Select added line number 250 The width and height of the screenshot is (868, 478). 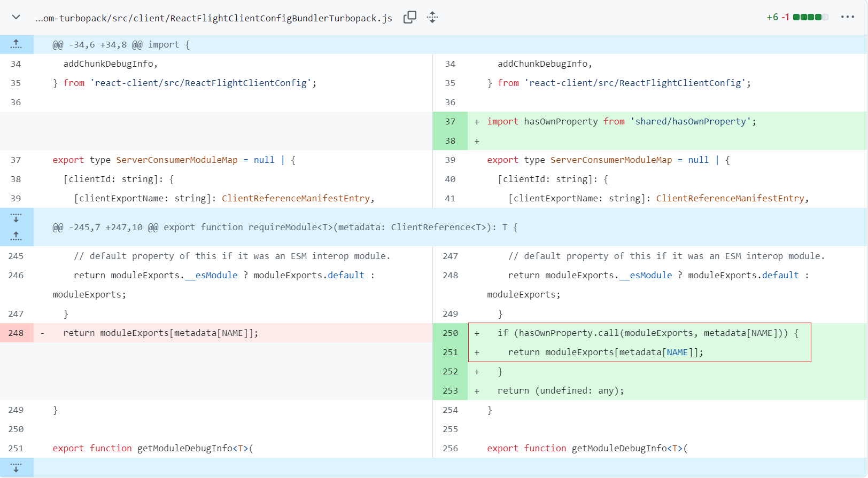click(x=450, y=333)
